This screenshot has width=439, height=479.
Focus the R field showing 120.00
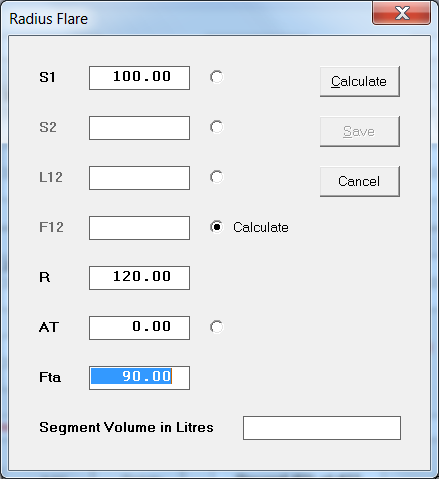tap(139, 278)
